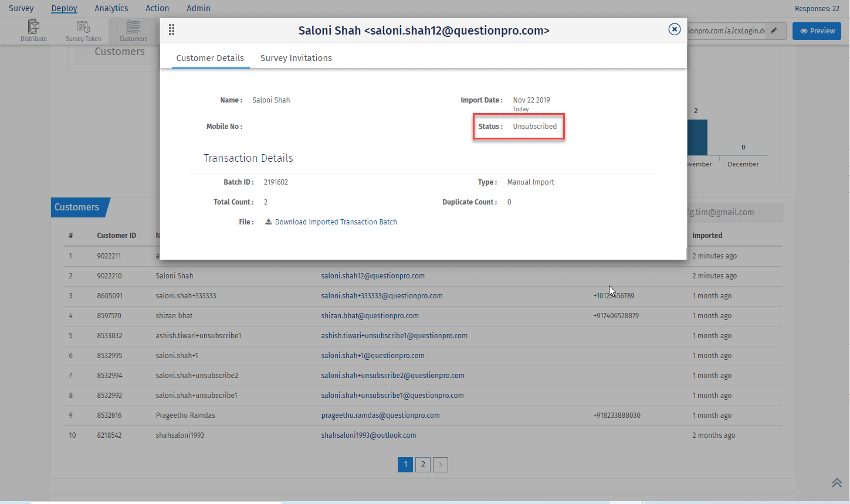Open saloni.shah+unsubscribe1@questionpro.com email link
The height and width of the screenshot is (504, 850).
(392, 395)
